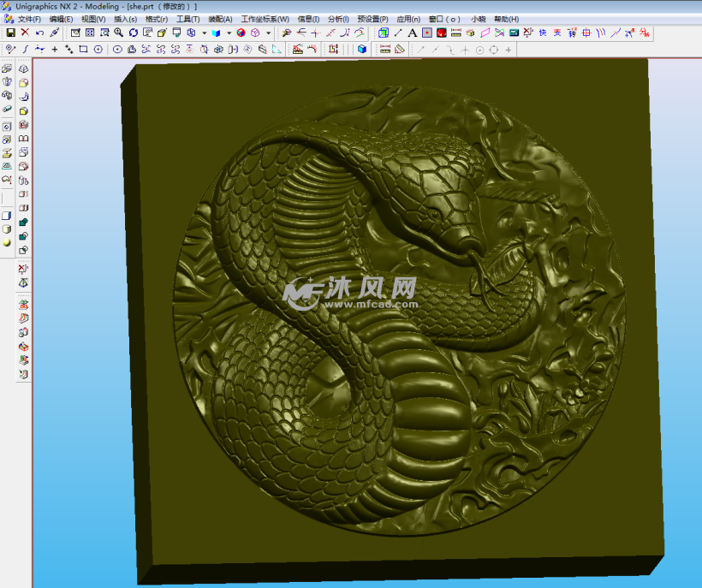Select the Zoom magnifier tool

coord(119,33)
